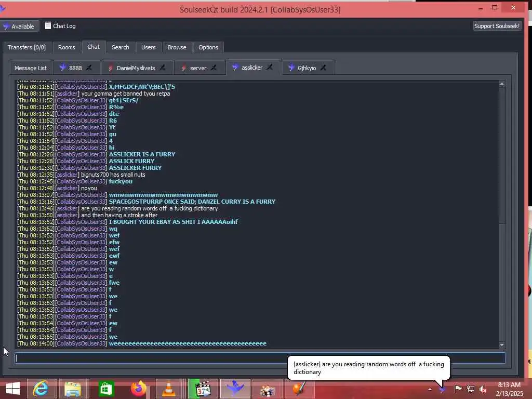Click the last 'weeeeeee' message line
This screenshot has width=532, height=399.
pos(188,344)
